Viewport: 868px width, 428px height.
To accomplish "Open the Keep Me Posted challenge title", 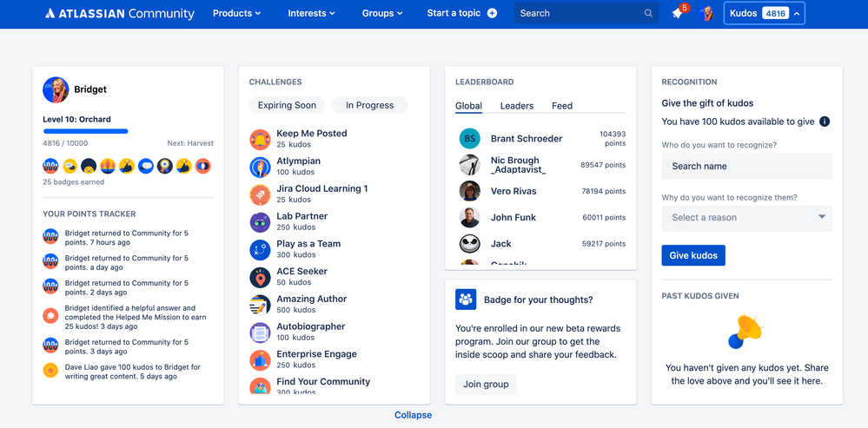I will click(x=312, y=134).
